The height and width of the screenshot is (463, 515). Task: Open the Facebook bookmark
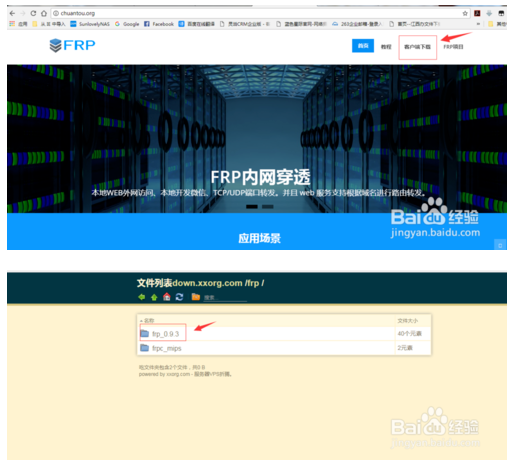[x=159, y=24]
